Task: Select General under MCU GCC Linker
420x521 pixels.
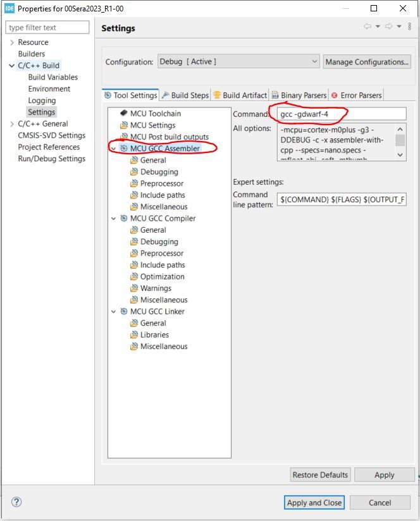Action: coord(153,323)
